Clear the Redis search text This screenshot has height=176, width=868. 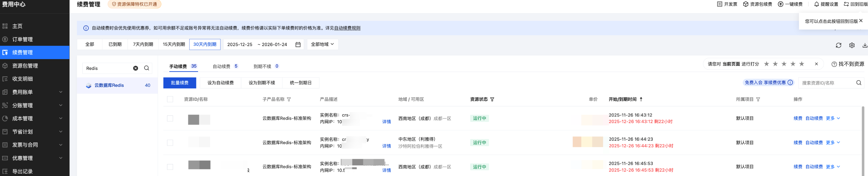tap(136, 68)
